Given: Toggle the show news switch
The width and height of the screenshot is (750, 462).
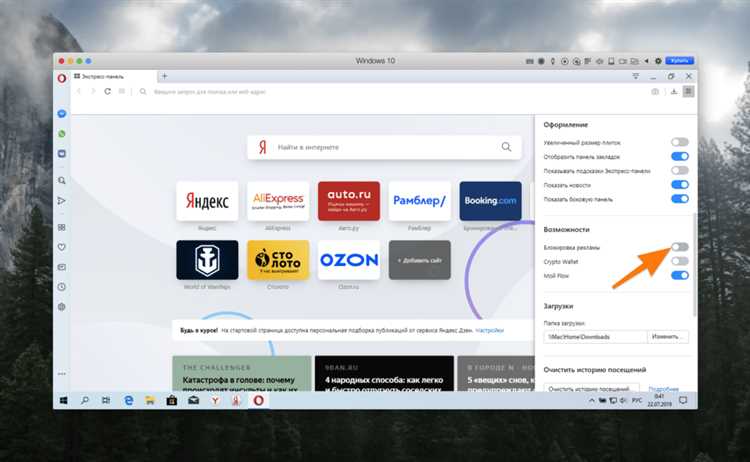Looking at the screenshot, I should (x=680, y=185).
